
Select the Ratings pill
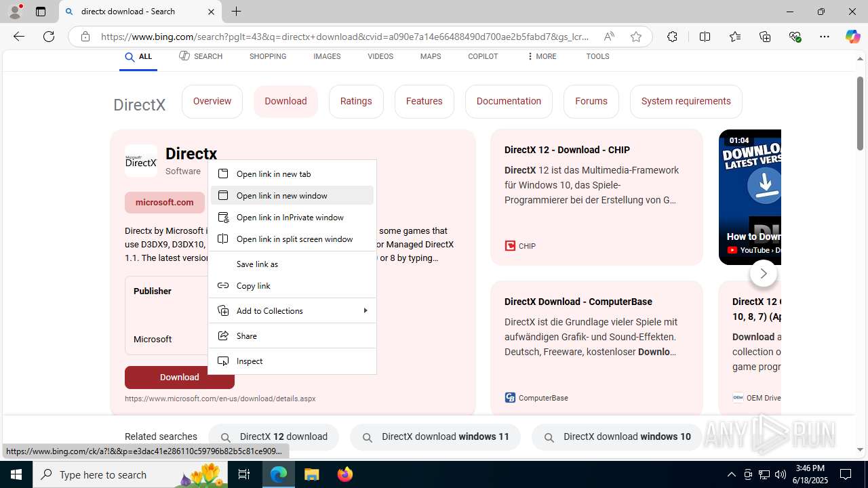(356, 102)
